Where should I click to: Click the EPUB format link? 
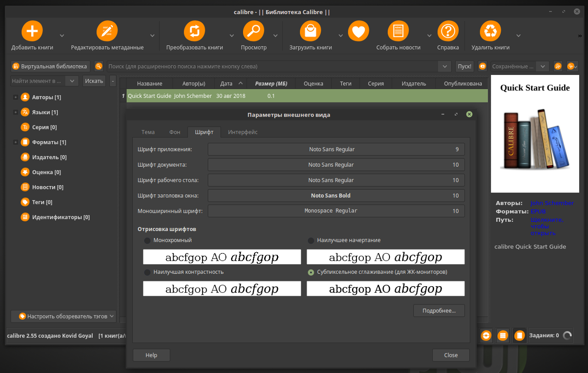pyautogui.click(x=538, y=212)
